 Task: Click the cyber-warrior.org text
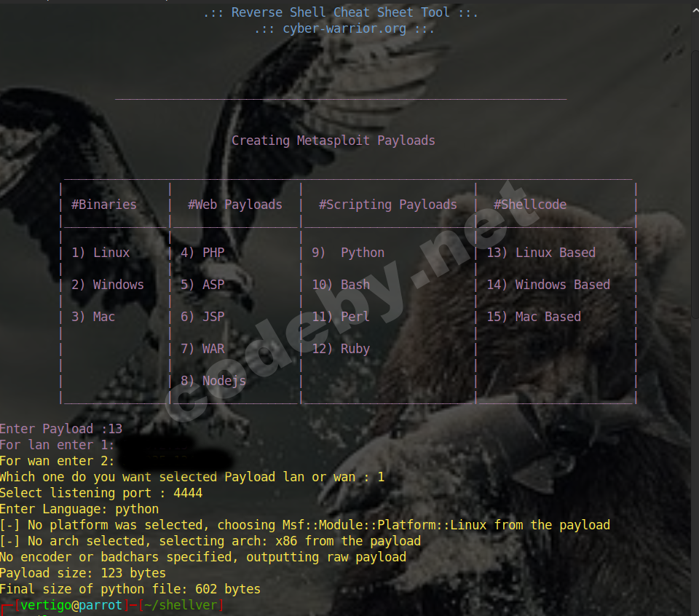tap(344, 28)
